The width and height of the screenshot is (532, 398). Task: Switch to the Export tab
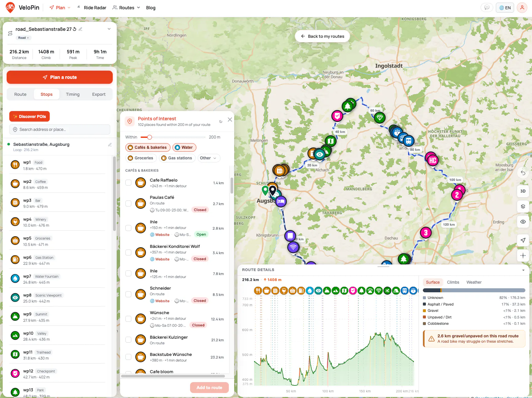click(x=99, y=94)
